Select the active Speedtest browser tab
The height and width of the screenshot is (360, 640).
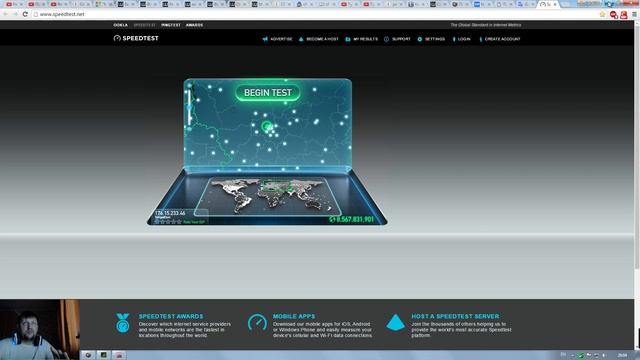(x=548, y=4)
